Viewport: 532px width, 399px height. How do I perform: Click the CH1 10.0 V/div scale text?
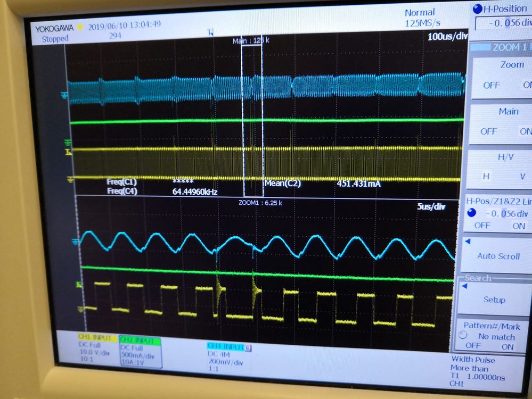click(x=95, y=352)
